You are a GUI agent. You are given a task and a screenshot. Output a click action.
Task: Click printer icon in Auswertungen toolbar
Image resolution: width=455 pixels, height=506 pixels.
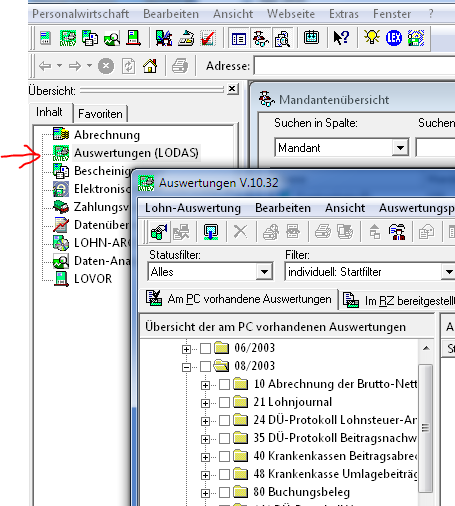pyautogui.click(x=323, y=231)
